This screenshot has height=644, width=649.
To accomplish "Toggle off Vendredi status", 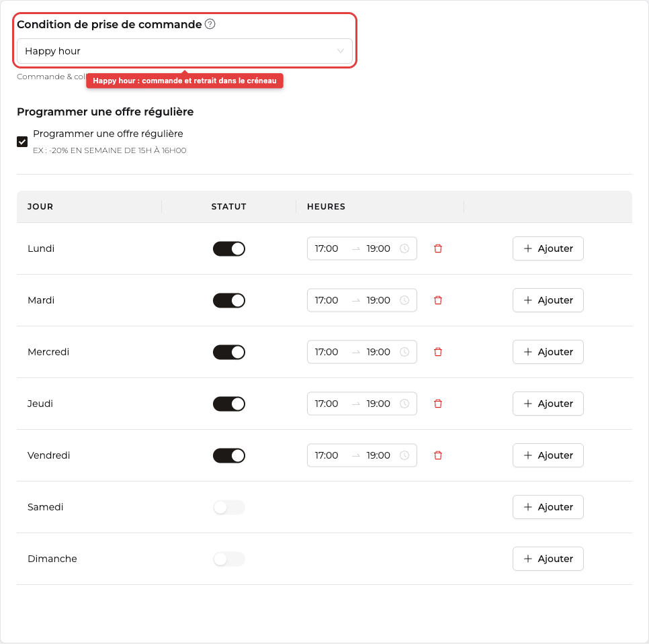I will click(x=229, y=455).
